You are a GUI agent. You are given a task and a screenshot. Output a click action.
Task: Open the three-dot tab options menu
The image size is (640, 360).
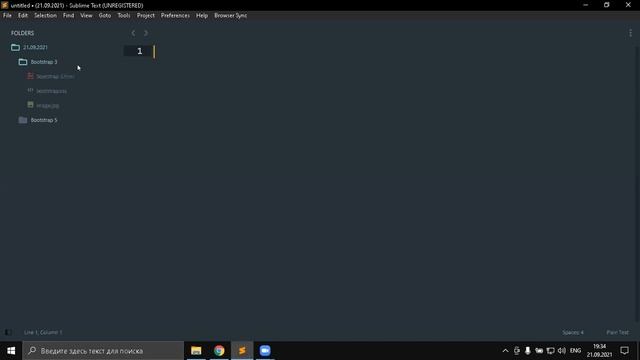click(631, 33)
